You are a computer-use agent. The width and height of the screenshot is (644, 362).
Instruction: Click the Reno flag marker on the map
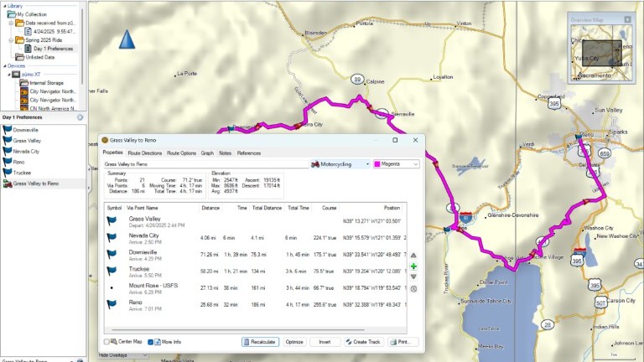(x=579, y=137)
